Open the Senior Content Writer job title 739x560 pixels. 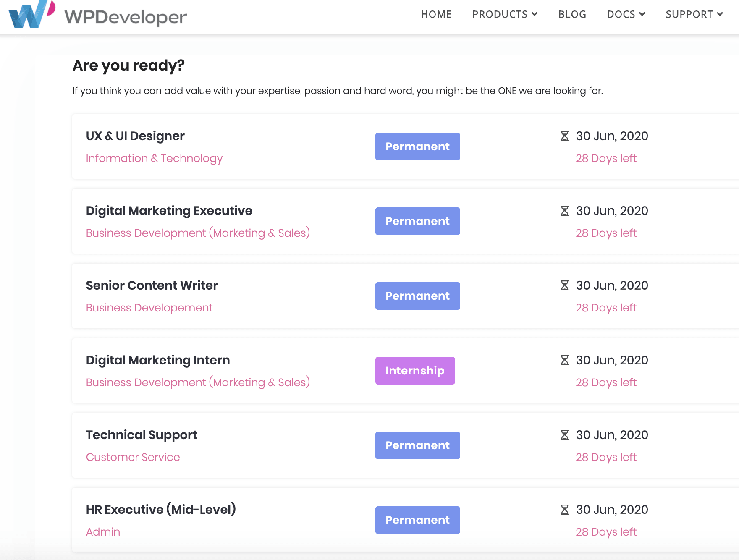[152, 285]
